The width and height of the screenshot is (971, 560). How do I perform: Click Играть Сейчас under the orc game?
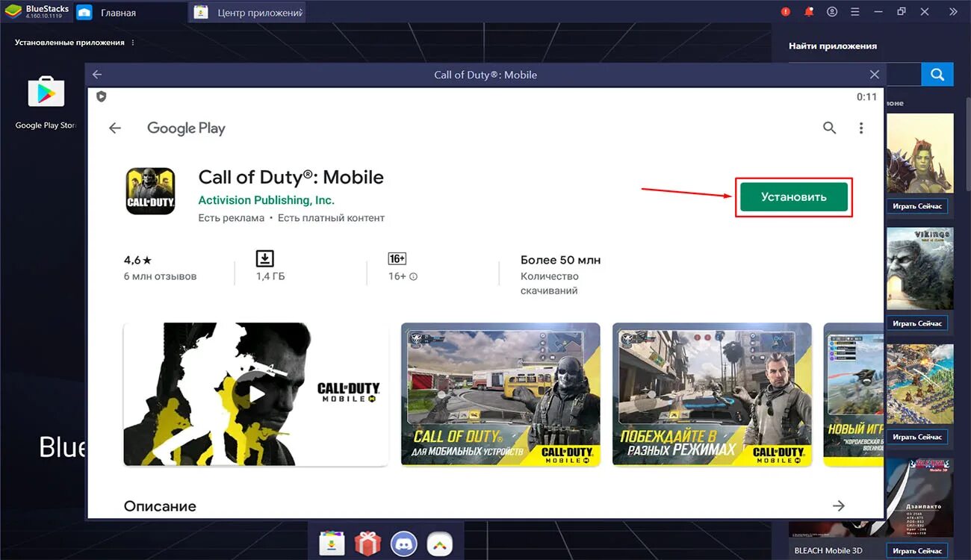pyautogui.click(x=917, y=205)
